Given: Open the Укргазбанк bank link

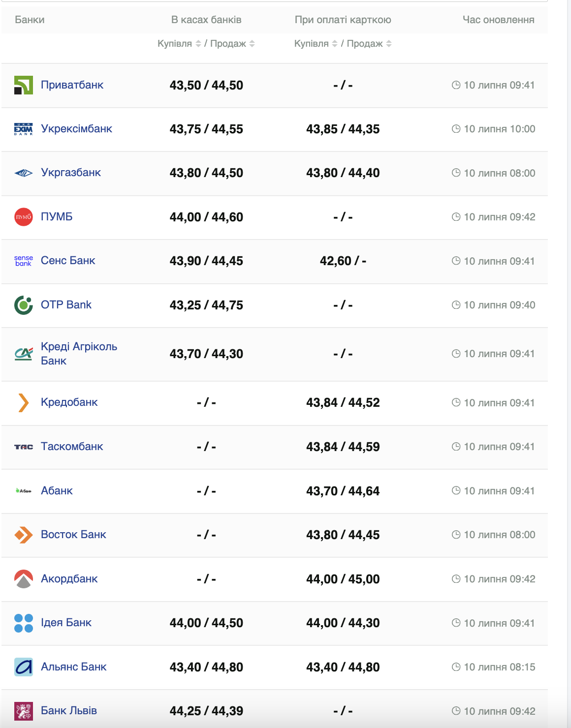Looking at the screenshot, I should click(x=71, y=173).
